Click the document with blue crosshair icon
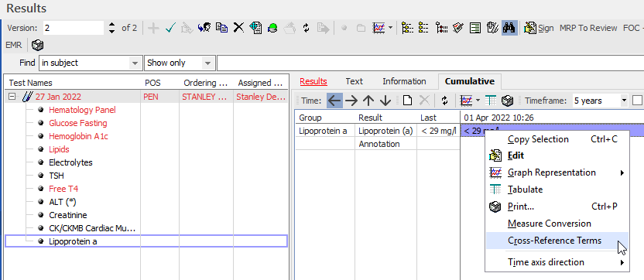 (255, 28)
